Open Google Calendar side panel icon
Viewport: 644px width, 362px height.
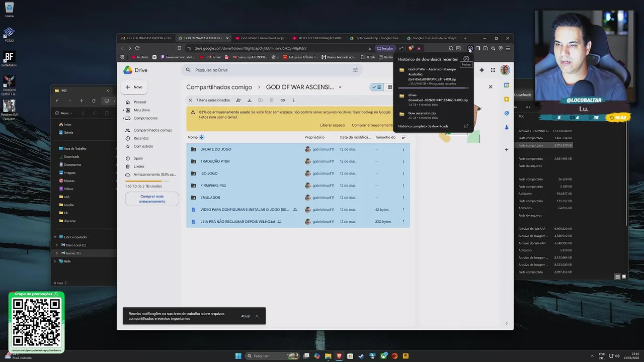pos(507,85)
